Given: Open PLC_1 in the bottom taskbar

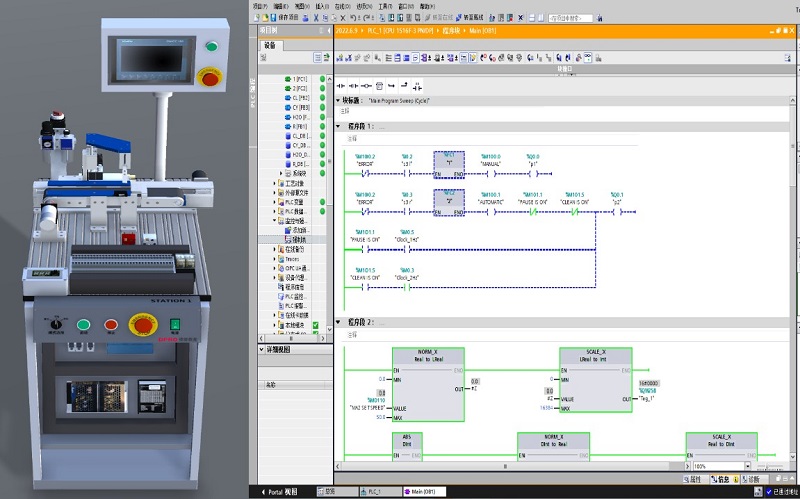Looking at the screenshot, I should click(x=379, y=492).
